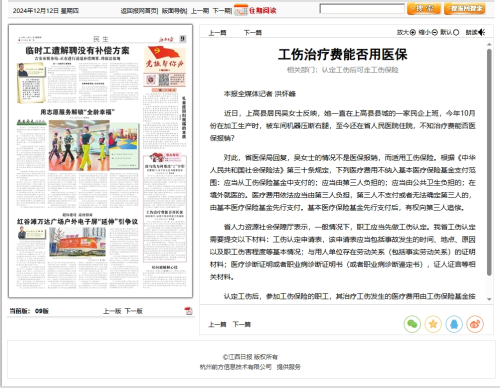Go to 上一版 previous page
The height and width of the screenshot is (388, 500).
112,311
